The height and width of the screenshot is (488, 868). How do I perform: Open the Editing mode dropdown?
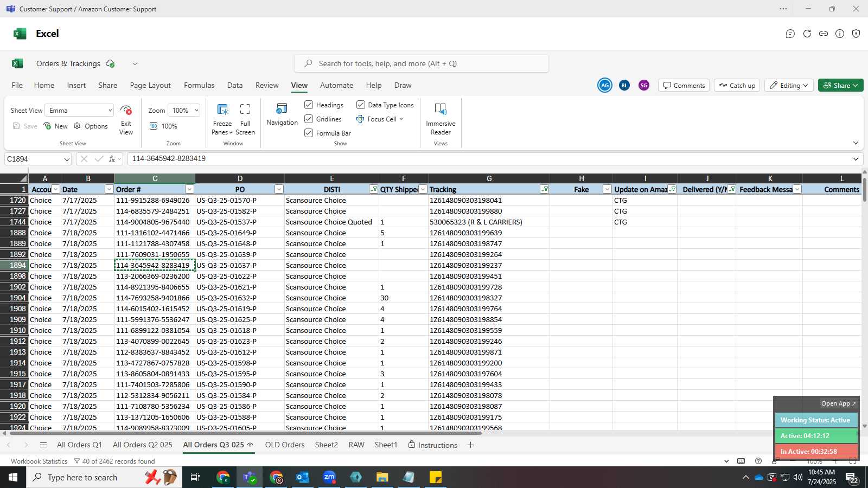tap(788, 85)
